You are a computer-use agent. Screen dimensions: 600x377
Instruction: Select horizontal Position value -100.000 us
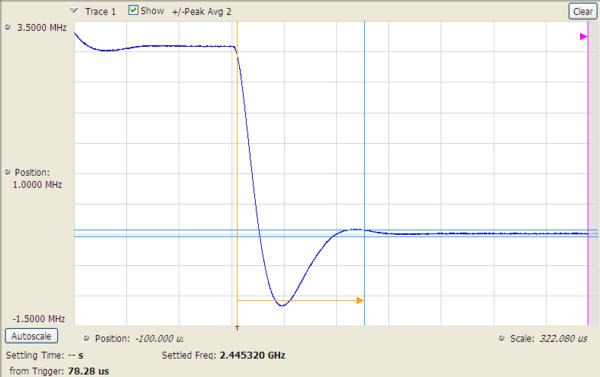coord(159,339)
